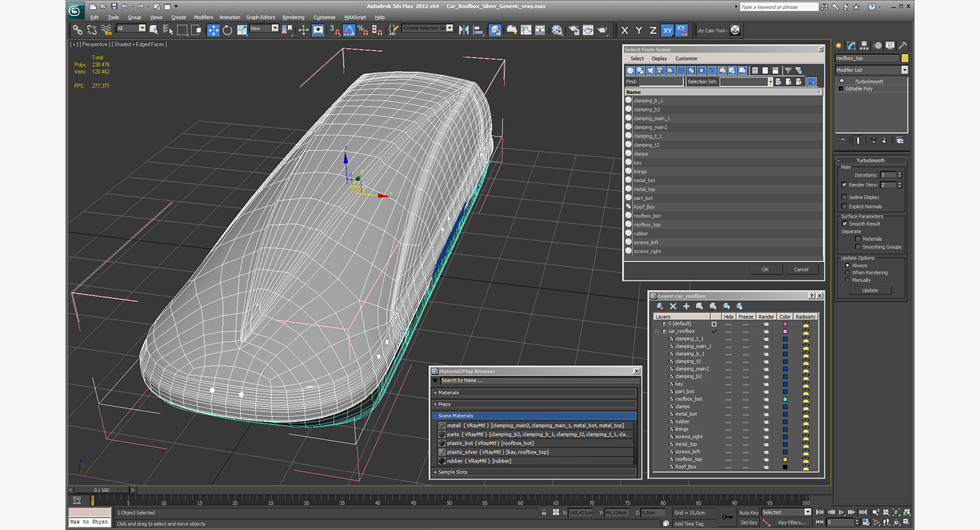980x530 pixels.
Task: Open Render Setup from toolbar
Action: coord(573,30)
